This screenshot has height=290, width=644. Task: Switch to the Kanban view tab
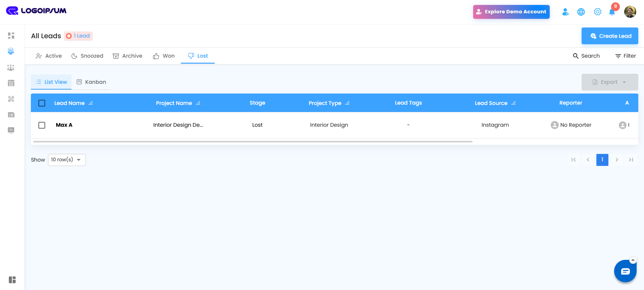[91, 82]
